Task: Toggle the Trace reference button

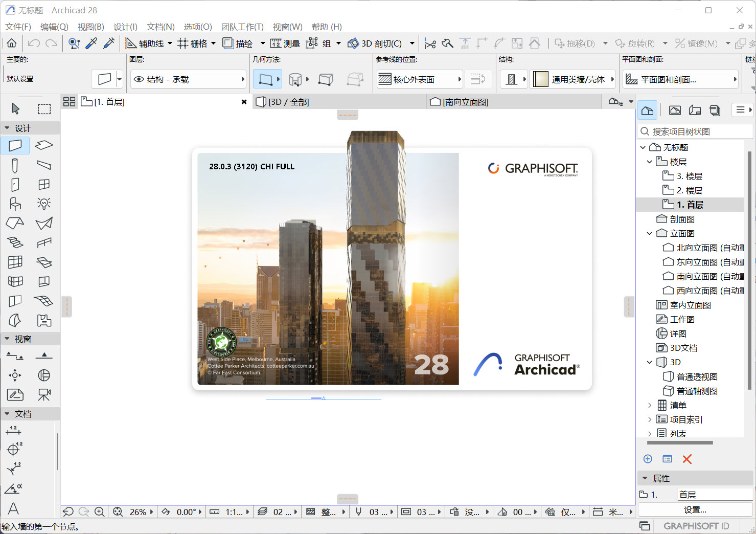Action: [238, 43]
